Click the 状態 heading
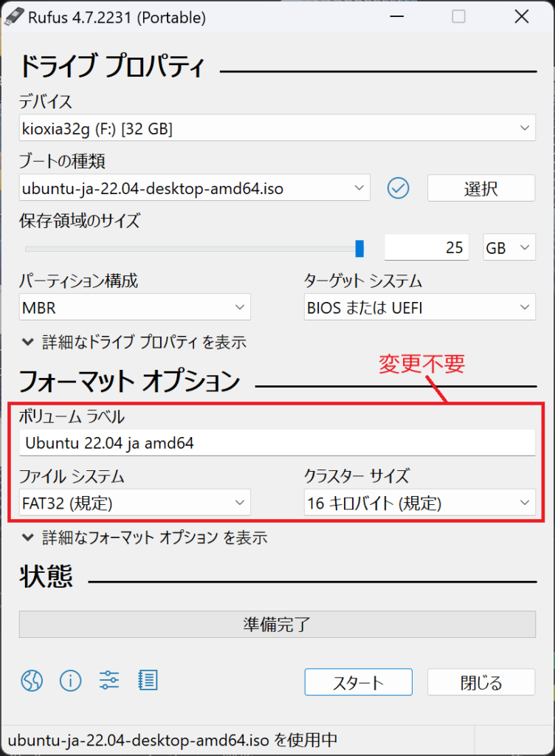 (46, 576)
